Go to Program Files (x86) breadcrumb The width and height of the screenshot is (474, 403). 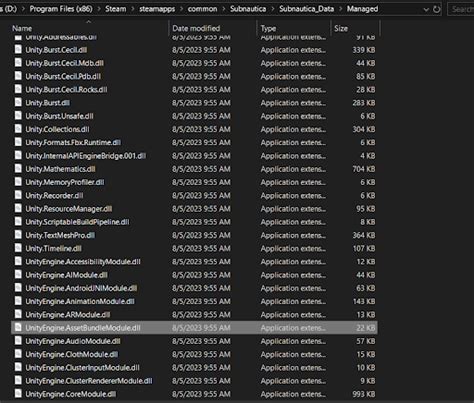[61, 9]
